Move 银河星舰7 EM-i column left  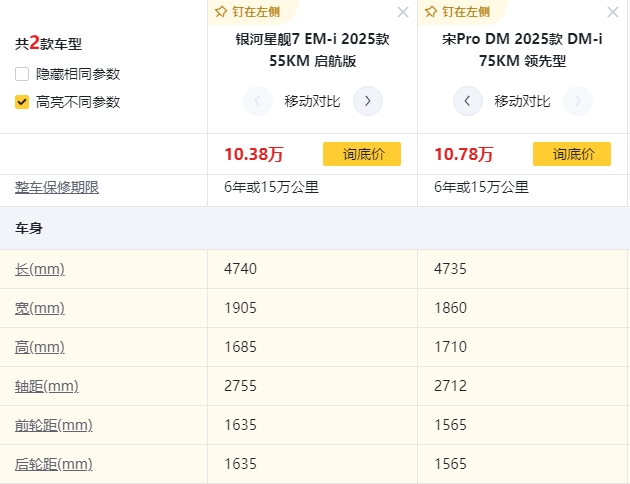[x=258, y=101]
